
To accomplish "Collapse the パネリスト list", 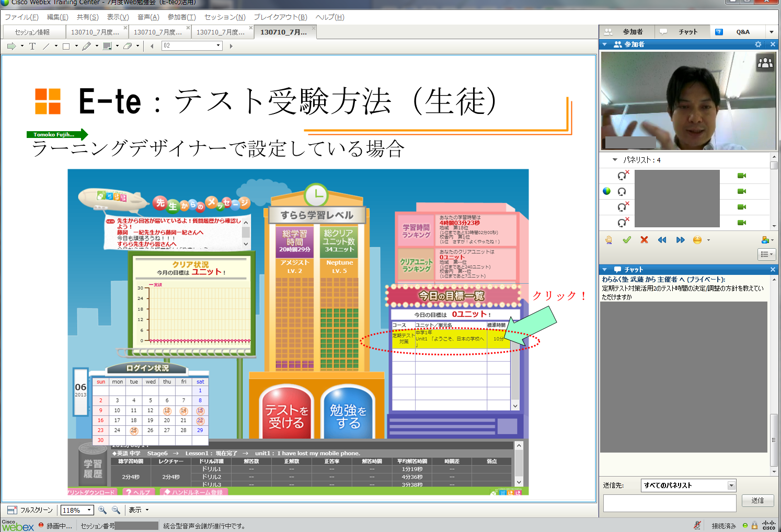I will click(615, 160).
